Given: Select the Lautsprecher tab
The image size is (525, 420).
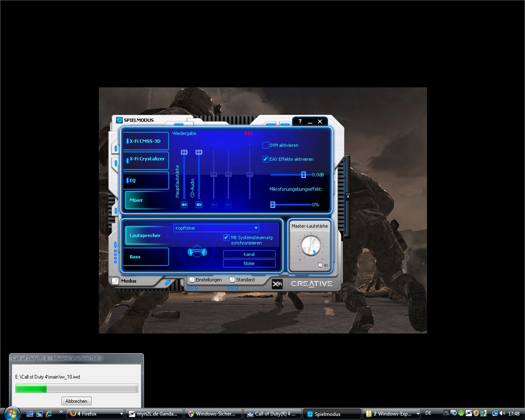Looking at the screenshot, I should click(x=146, y=235).
